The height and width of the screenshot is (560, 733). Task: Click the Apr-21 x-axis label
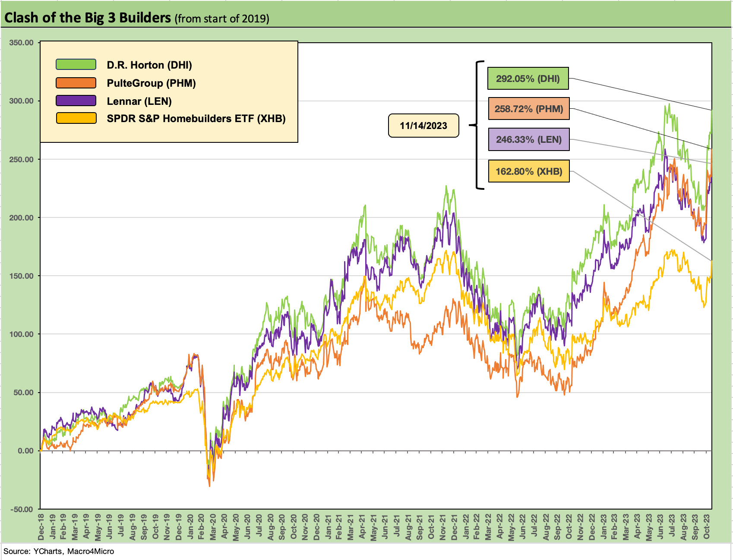(x=362, y=527)
